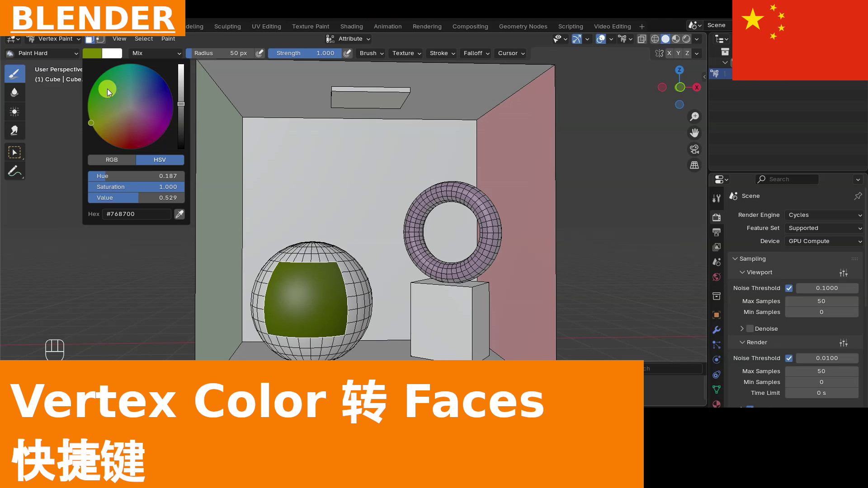Click the eyedropper next to Hex field
The image size is (868, 488).
pyautogui.click(x=179, y=214)
